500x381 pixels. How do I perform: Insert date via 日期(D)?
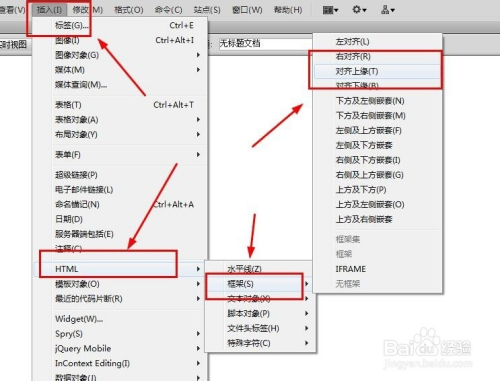click(120, 219)
